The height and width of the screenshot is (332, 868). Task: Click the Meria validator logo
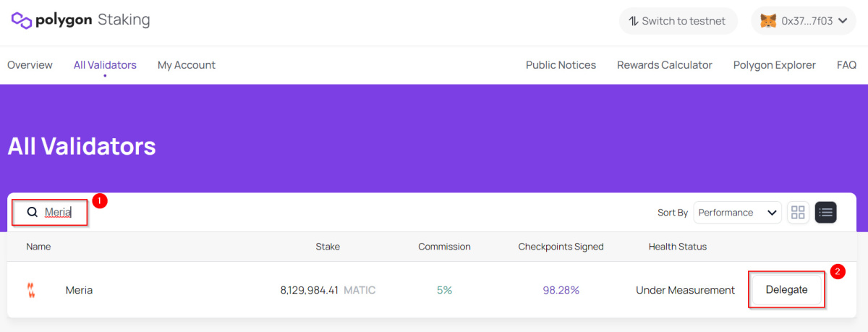pyautogui.click(x=31, y=290)
